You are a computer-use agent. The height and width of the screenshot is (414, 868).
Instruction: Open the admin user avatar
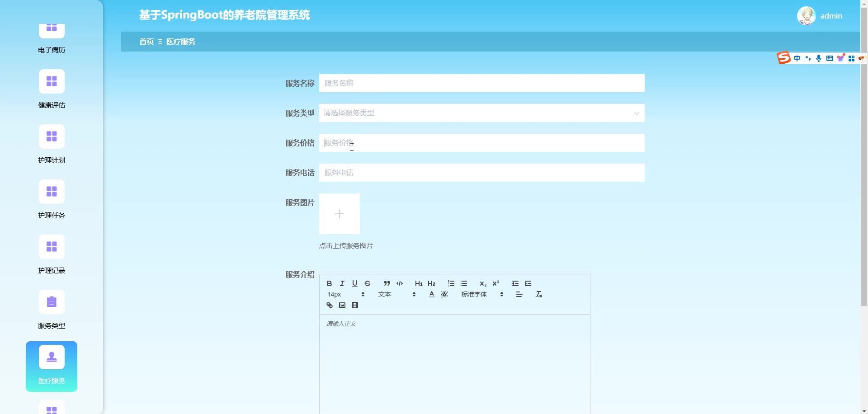(x=806, y=16)
